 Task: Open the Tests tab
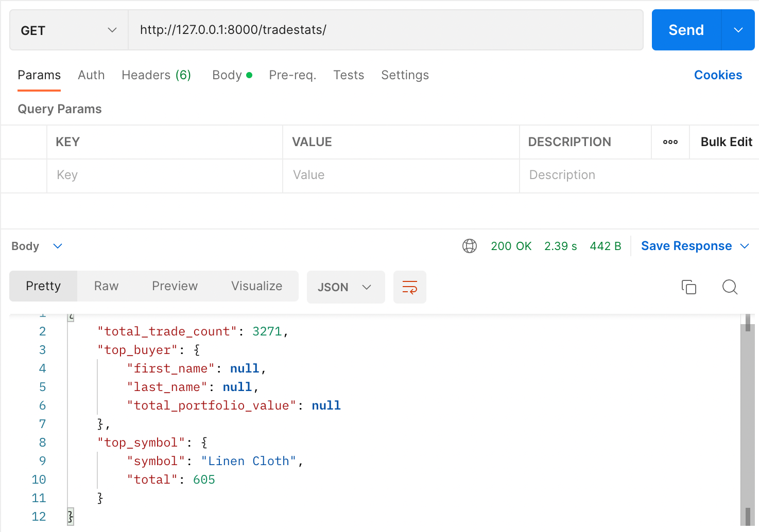tap(349, 75)
